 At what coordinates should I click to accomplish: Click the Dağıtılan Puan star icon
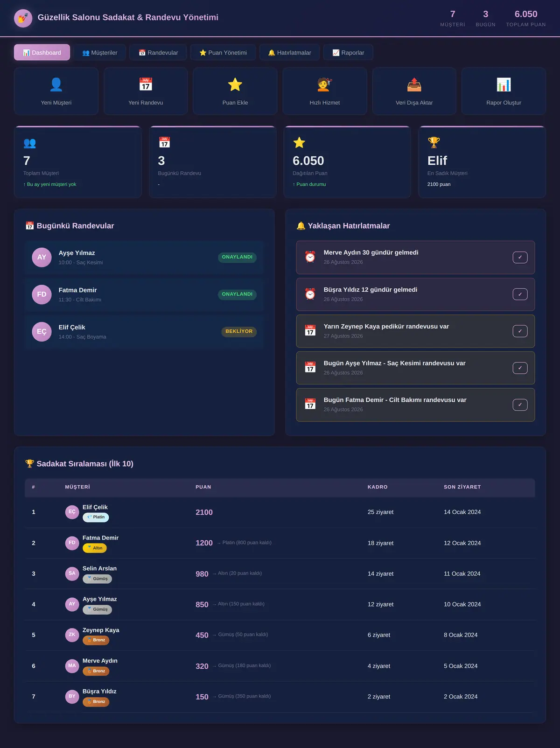click(299, 143)
